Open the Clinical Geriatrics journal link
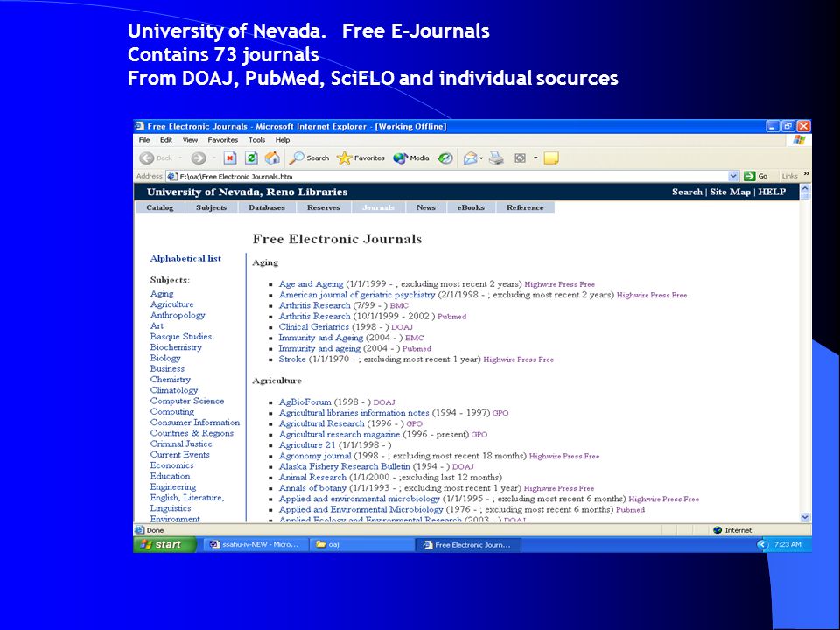This screenshot has height=630, width=840. (313, 327)
